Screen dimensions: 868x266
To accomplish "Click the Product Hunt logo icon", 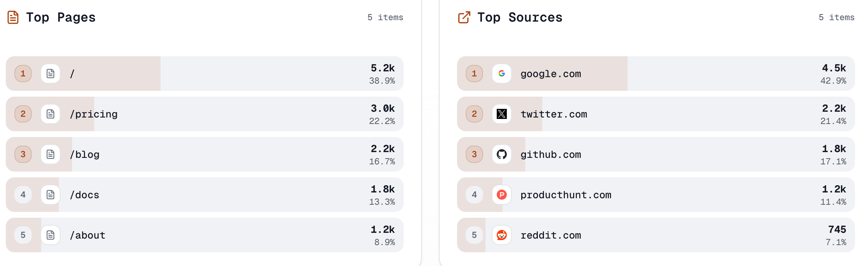I will point(502,195).
